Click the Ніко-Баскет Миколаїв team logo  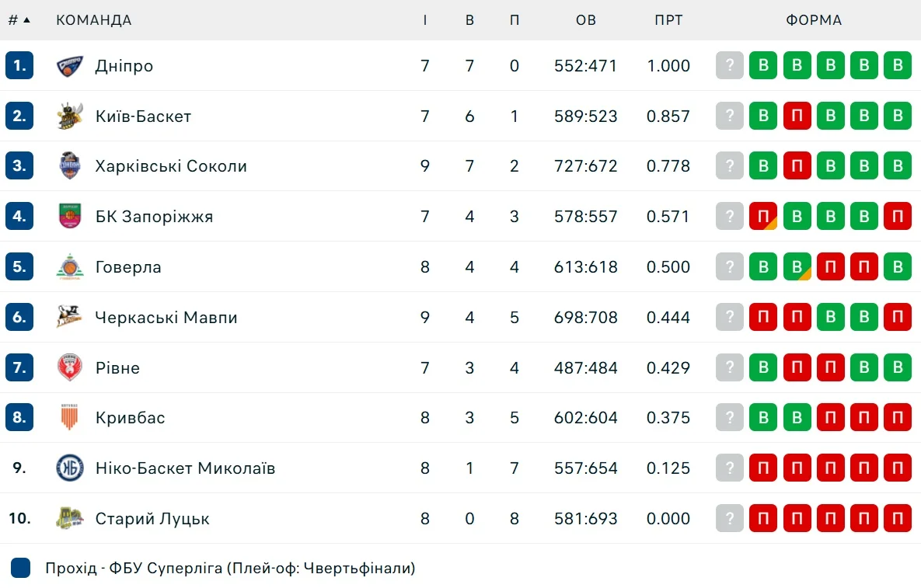(70, 468)
